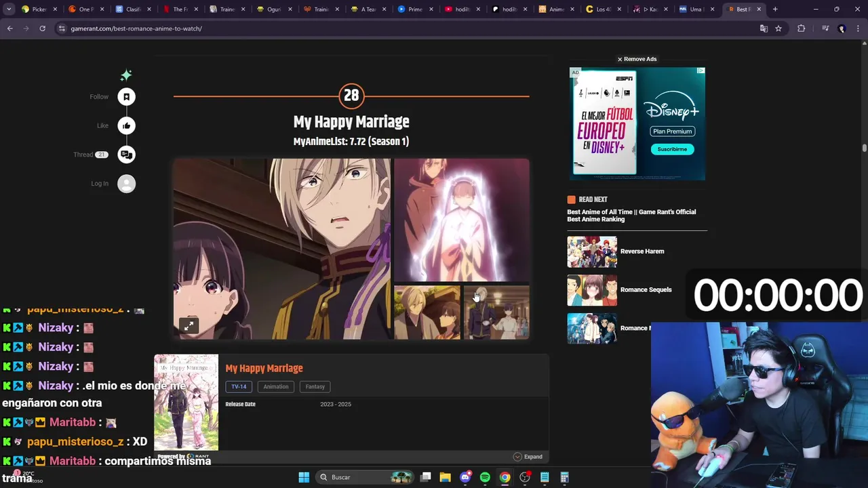The width and height of the screenshot is (868, 488).
Task: Click the Fantasy genre tag
Action: tap(315, 386)
